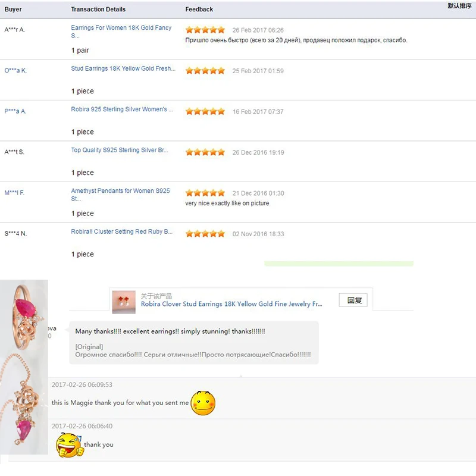The height and width of the screenshot is (476, 476).
Task: Open 'Robira!! Cluster Setting Red Ruby' link
Action: tap(121, 231)
